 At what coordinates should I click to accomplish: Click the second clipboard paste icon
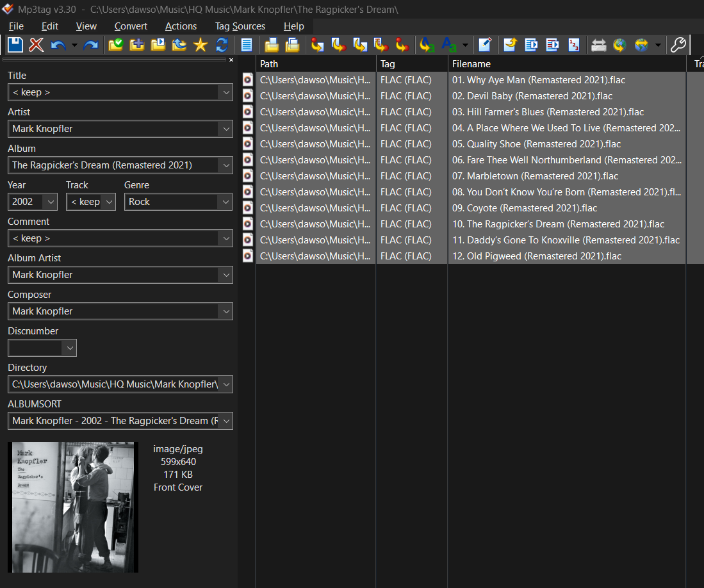tap(292, 45)
